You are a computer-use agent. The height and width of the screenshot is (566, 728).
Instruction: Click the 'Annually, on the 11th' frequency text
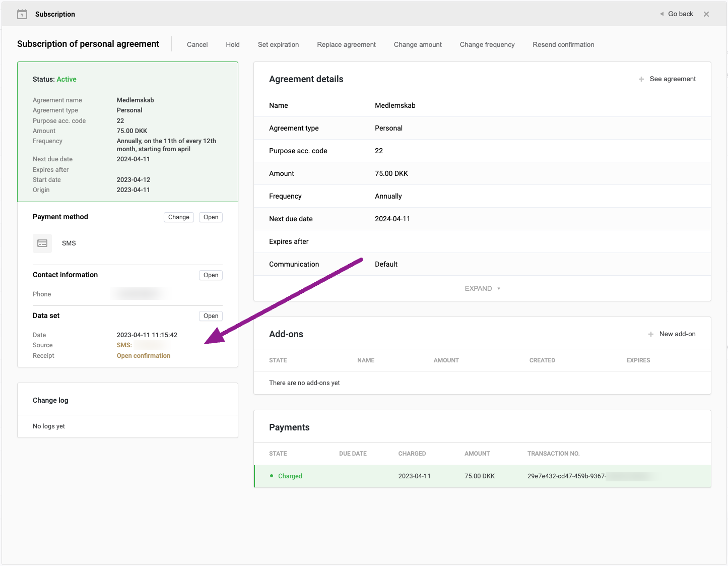[x=166, y=145]
